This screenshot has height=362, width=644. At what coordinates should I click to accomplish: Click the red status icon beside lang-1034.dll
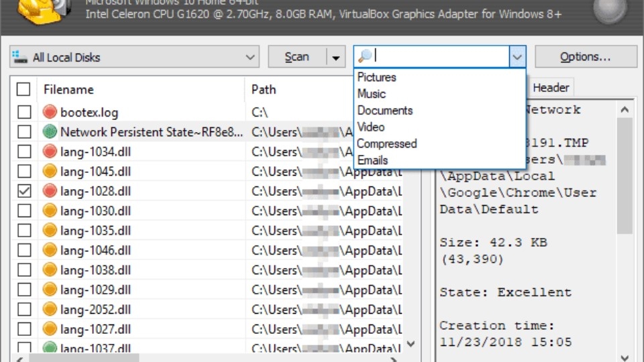click(x=50, y=151)
